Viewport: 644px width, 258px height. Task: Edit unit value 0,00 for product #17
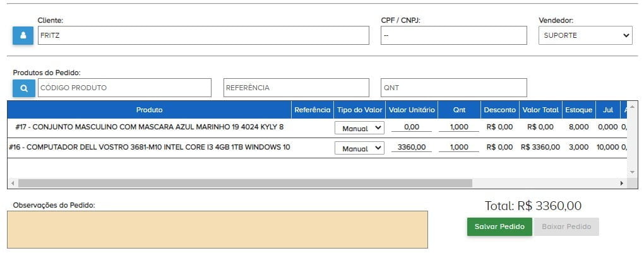(412, 127)
